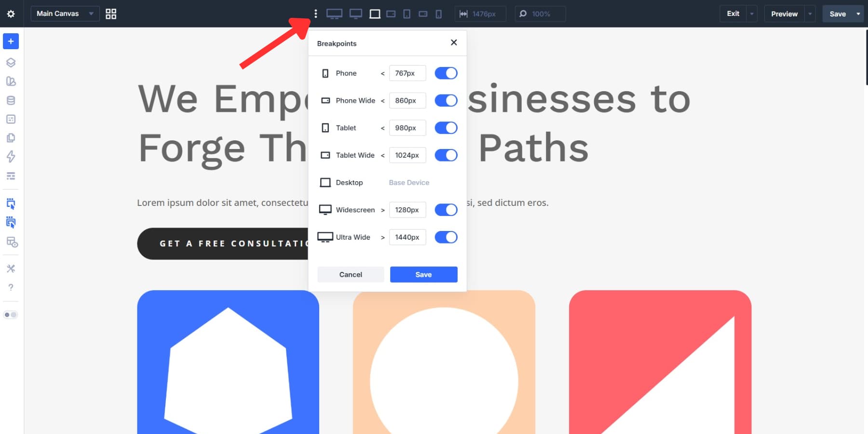Select the Phone device preview icon
This screenshot has height=434, width=868.
click(x=438, y=14)
